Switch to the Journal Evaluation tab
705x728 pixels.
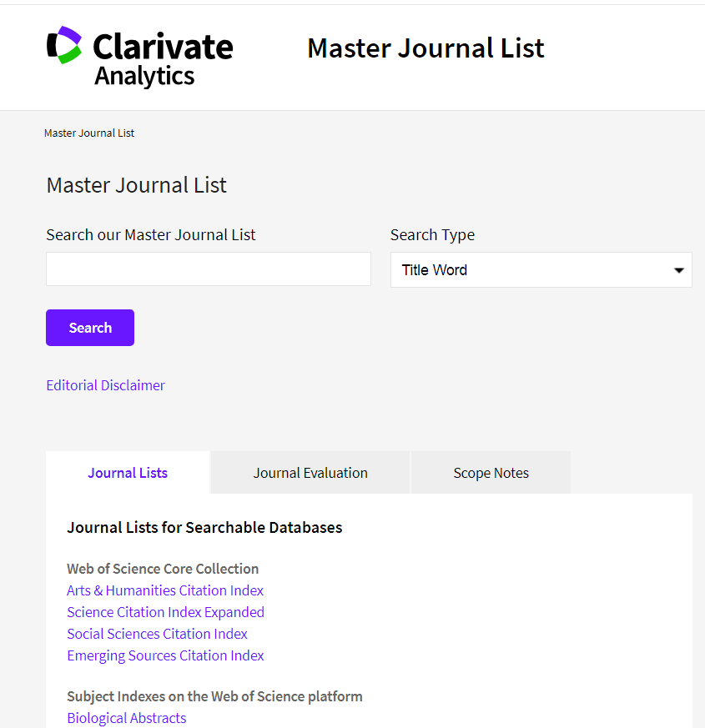click(310, 473)
